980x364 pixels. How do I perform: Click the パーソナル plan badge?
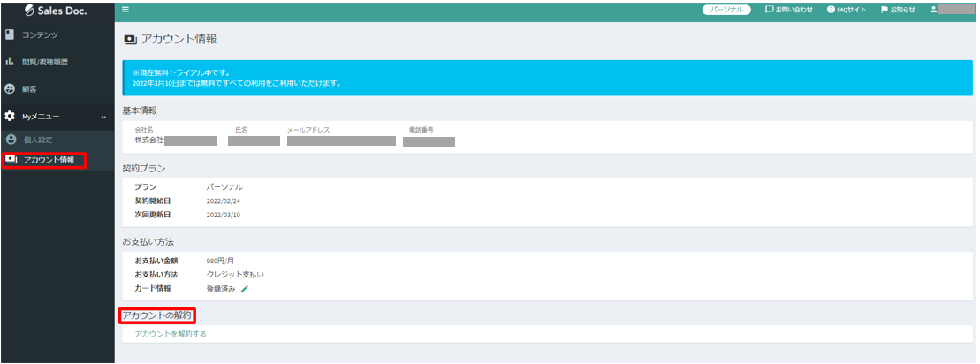click(x=726, y=10)
